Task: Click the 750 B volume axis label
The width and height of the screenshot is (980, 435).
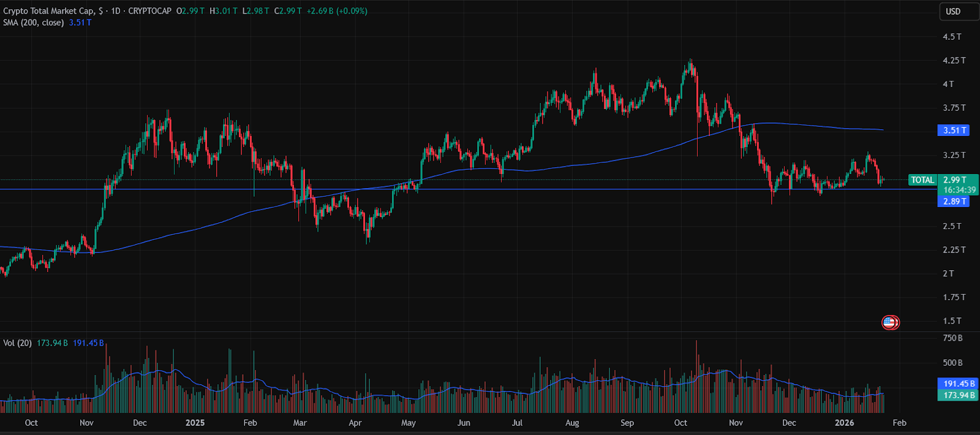Action: [x=952, y=338]
